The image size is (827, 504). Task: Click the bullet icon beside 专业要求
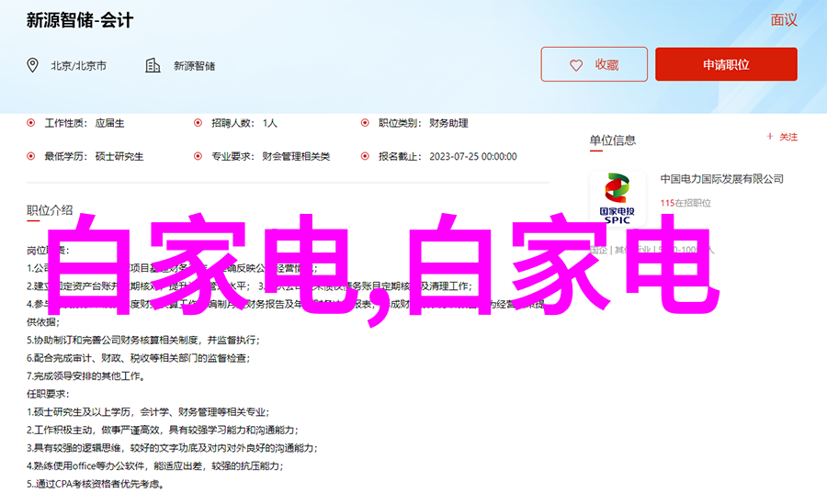click(x=198, y=156)
